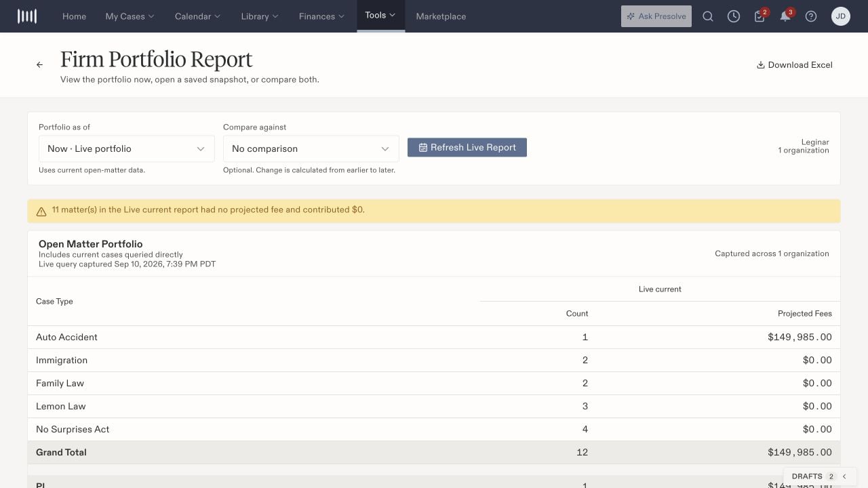The width and height of the screenshot is (868, 488).
Task: Open the help question mark icon
Action: click(811, 16)
